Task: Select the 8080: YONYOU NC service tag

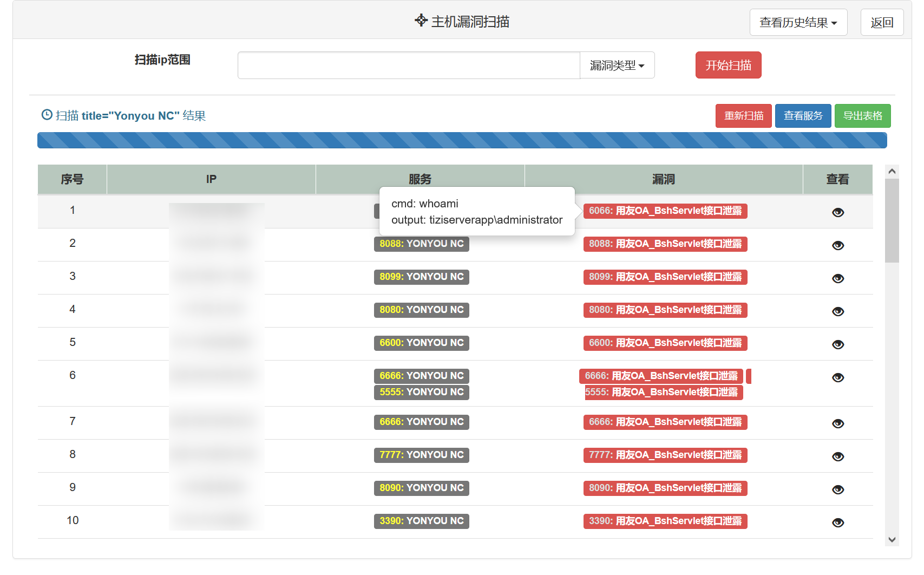Action: pyautogui.click(x=422, y=310)
